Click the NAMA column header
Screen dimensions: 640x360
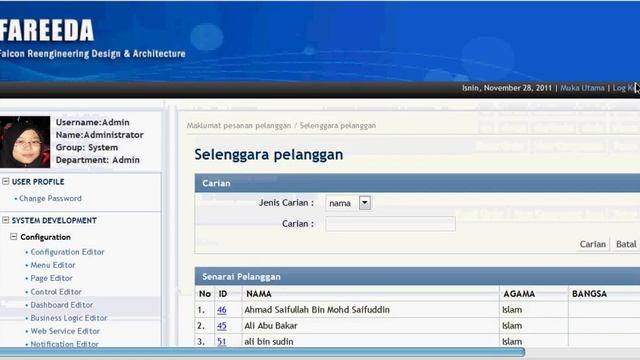click(259, 294)
